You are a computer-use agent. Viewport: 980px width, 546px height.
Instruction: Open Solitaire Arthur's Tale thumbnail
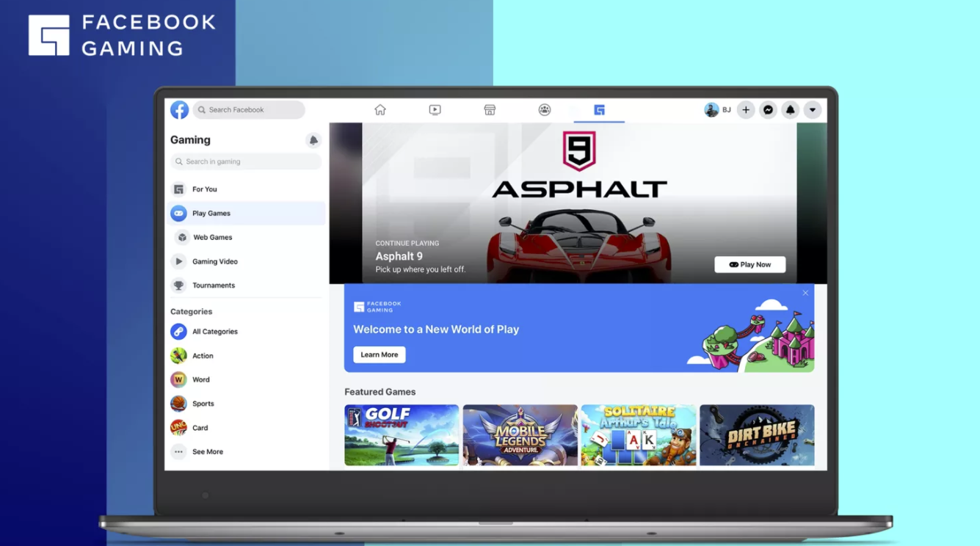click(x=639, y=435)
